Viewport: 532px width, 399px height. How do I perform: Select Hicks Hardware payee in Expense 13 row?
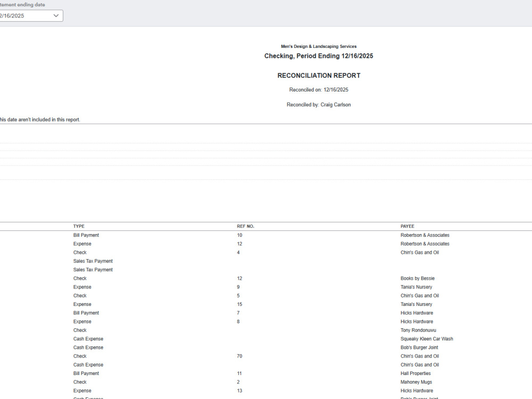click(417, 391)
